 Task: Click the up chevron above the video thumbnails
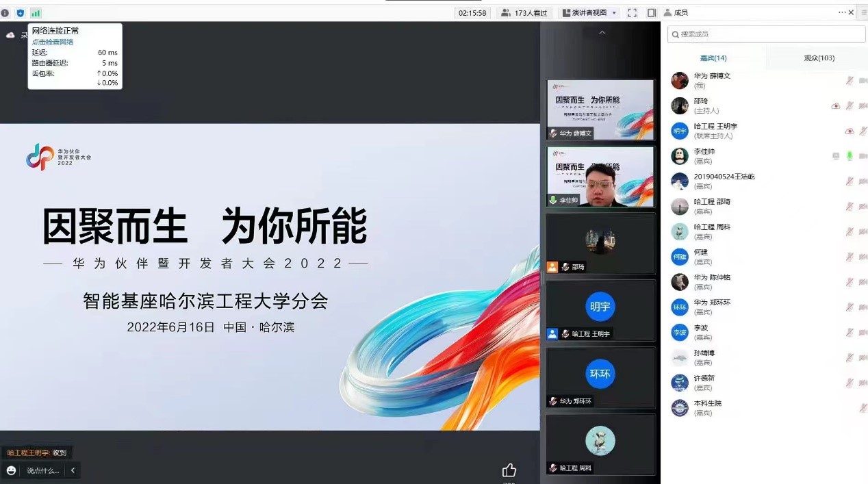tap(602, 33)
